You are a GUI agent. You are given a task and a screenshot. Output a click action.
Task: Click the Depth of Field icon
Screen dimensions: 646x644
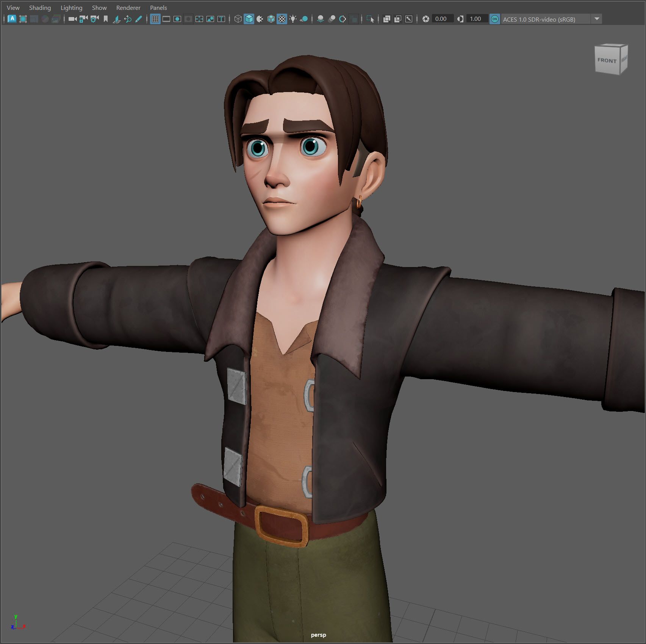pyautogui.click(x=354, y=19)
